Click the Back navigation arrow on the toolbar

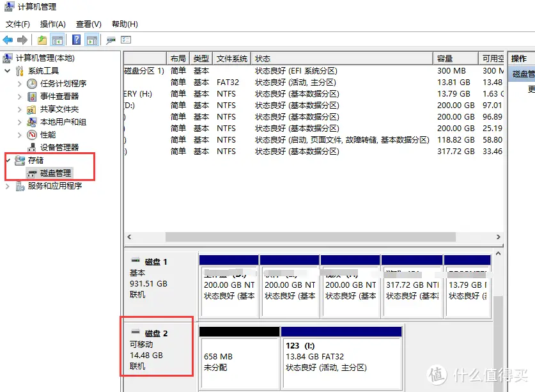(7, 40)
